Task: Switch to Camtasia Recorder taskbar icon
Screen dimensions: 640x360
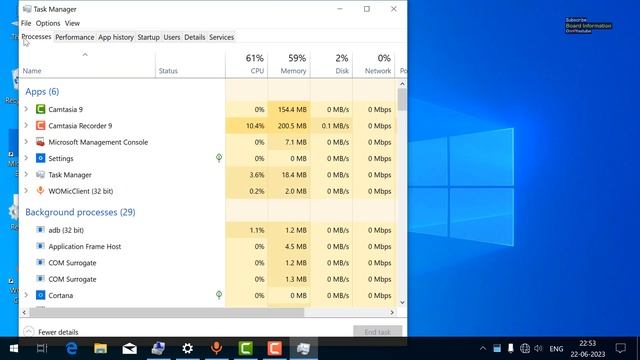Action: click(x=274, y=348)
